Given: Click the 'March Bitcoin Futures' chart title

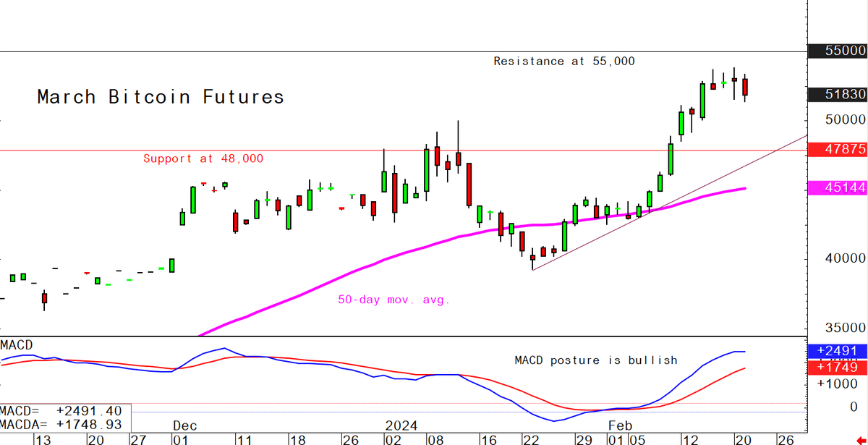Looking at the screenshot, I should tap(161, 97).
